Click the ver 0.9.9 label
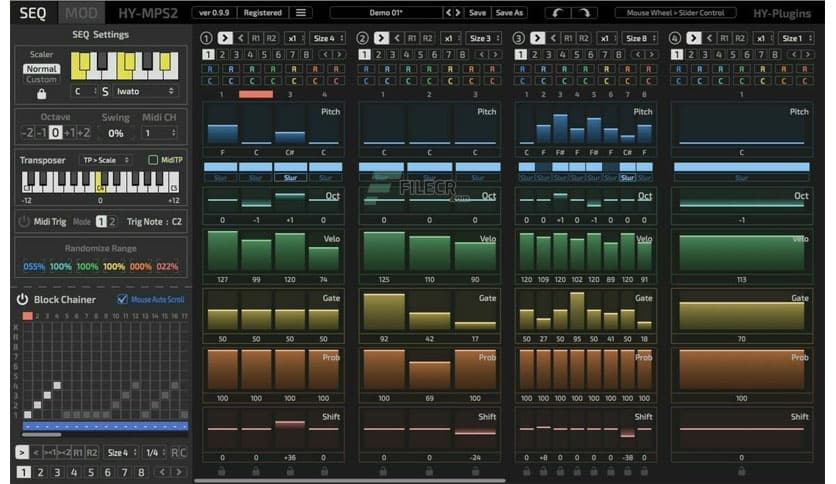 (214, 12)
